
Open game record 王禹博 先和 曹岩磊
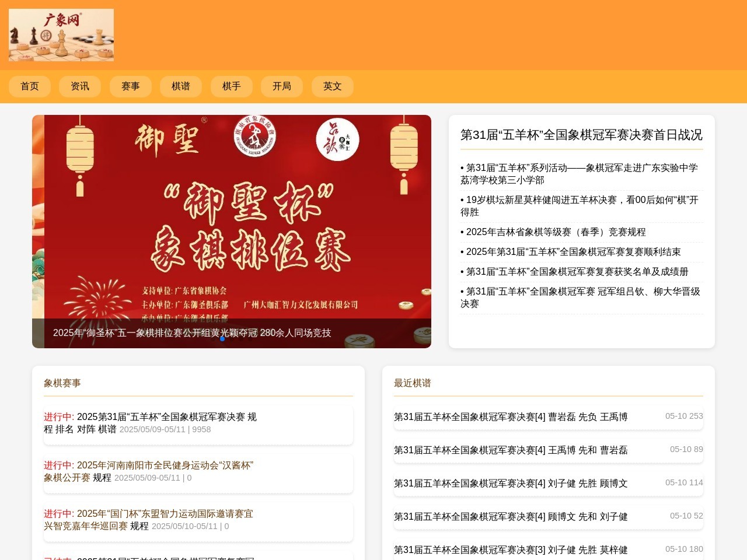pyautogui.click(x=511, y=450)
